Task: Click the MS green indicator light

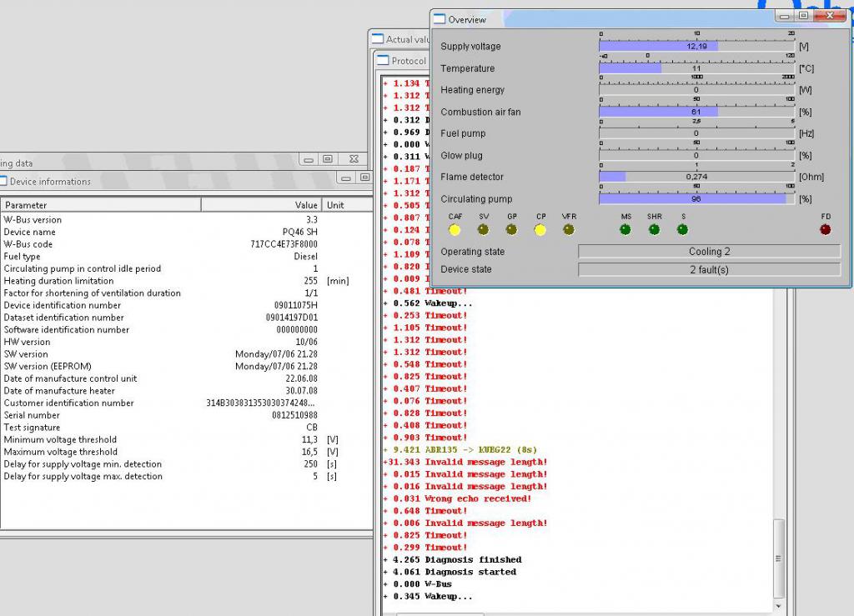Action: pyautogui.click(x=625, y=230)
